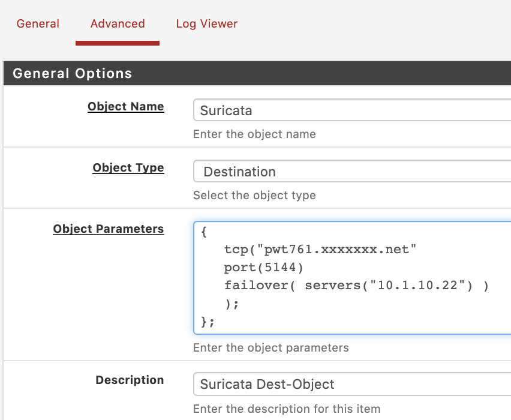Screen dimensions: 511x420
Task: Open the Log Viewer tab
Action: pos(206,24)
